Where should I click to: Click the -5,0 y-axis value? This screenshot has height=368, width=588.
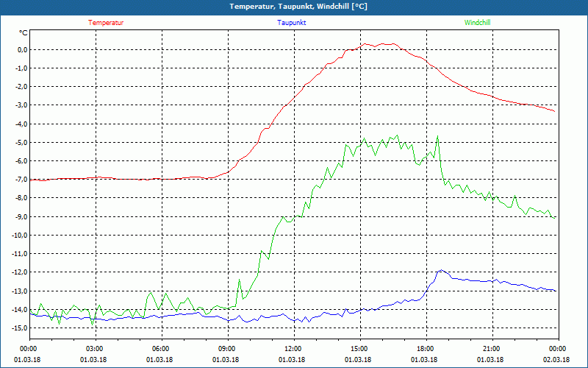click(x=21, y=142)
